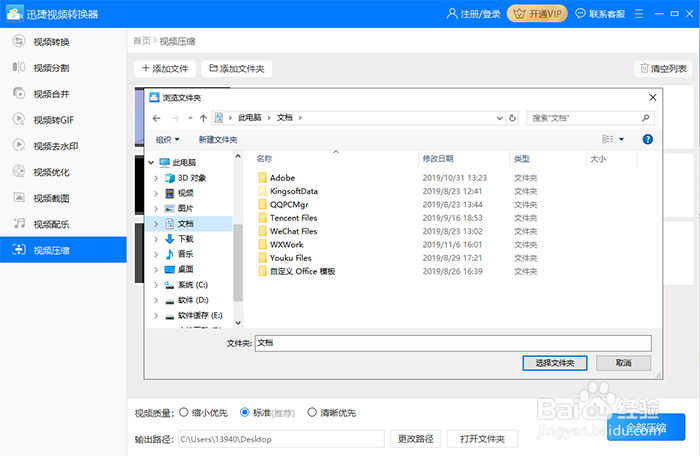Select 桌面 in the navigation tree
Viewport: 700px width, 456px height.
[x=185, y=269]
